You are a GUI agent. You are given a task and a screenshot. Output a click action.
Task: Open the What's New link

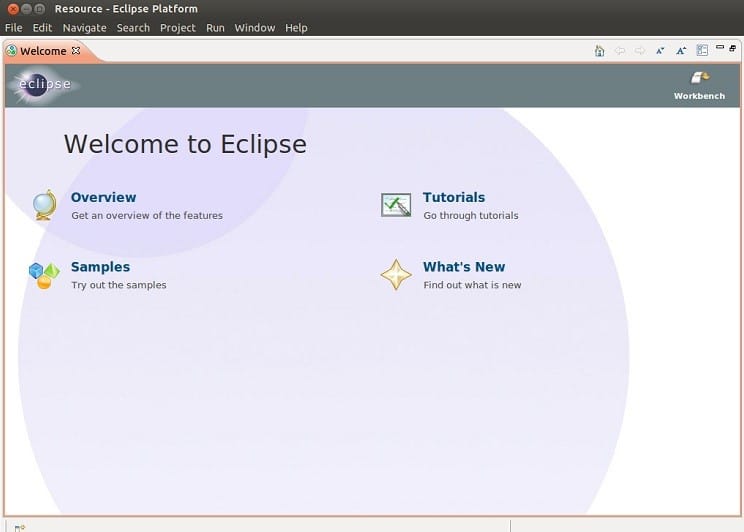(464, 267)
